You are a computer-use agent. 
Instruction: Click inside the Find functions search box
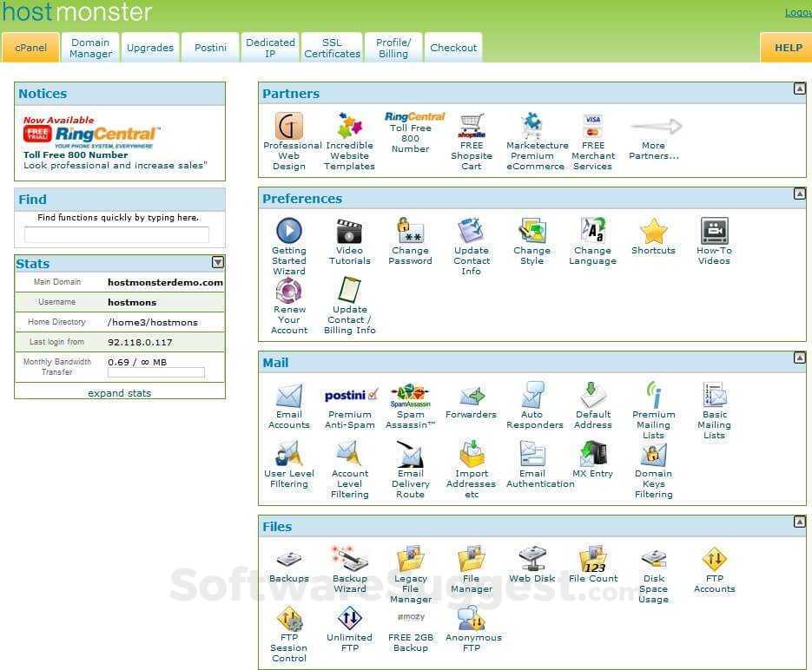click(119, 233)
